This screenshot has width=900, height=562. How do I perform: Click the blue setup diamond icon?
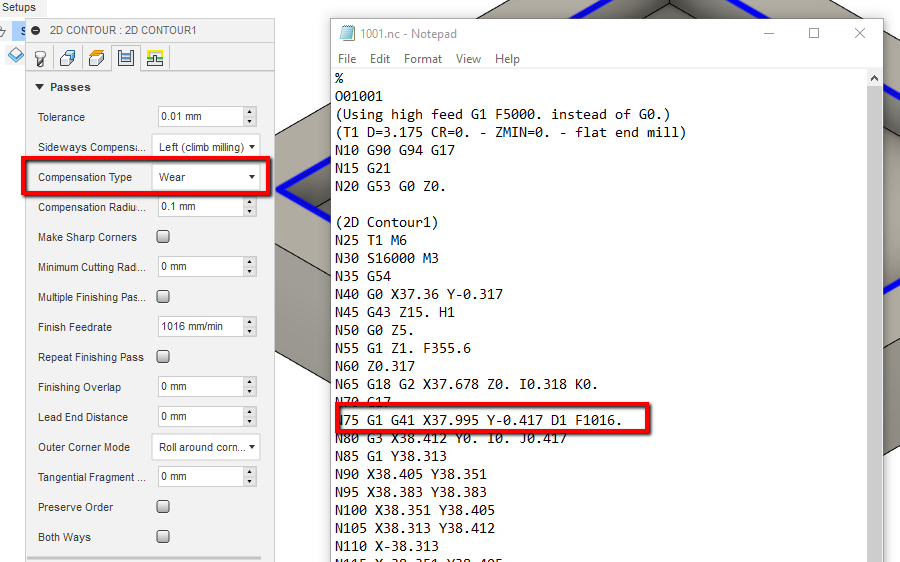(x=15, y=55)
